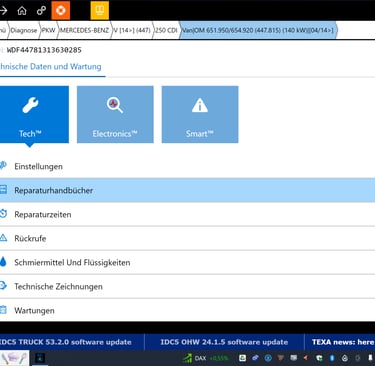This screenshot has height=366, width=375.
Task: Open IDC5 OHW 24.1.5 software update news
Action: [224, 342]
